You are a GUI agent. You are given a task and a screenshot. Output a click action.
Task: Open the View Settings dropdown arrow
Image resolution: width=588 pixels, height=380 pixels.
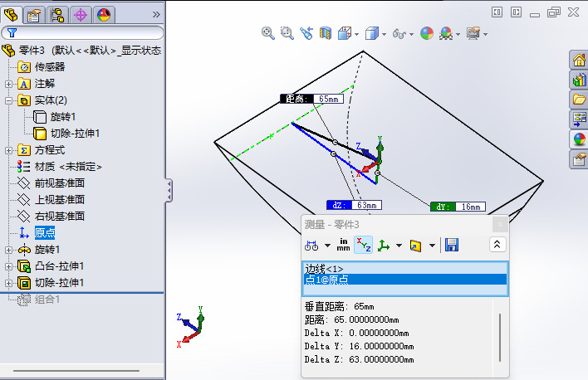[486, 35]
